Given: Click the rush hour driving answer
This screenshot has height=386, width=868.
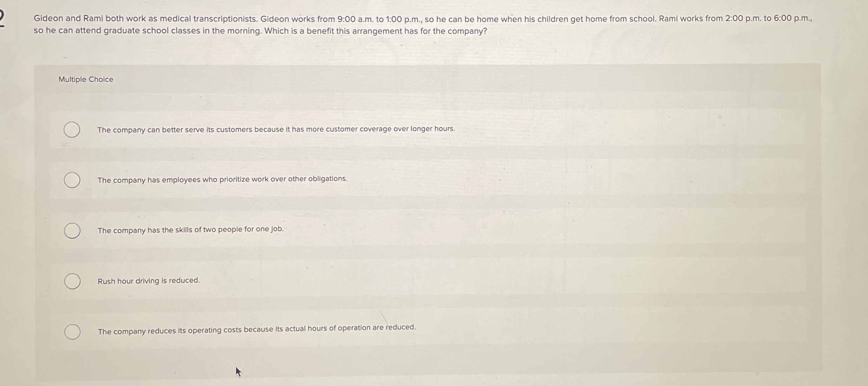Looking at the screenshot, I should (x=148, y=281).
